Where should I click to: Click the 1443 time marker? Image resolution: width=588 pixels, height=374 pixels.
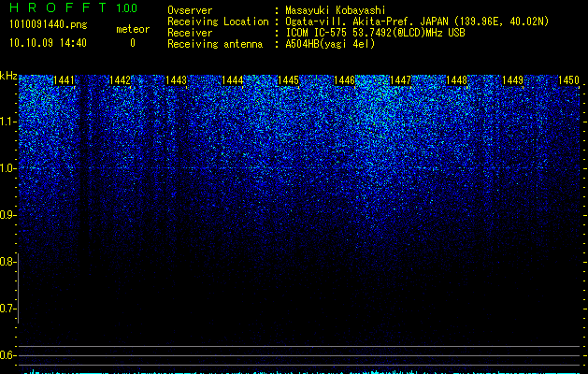tap(177, 80)
